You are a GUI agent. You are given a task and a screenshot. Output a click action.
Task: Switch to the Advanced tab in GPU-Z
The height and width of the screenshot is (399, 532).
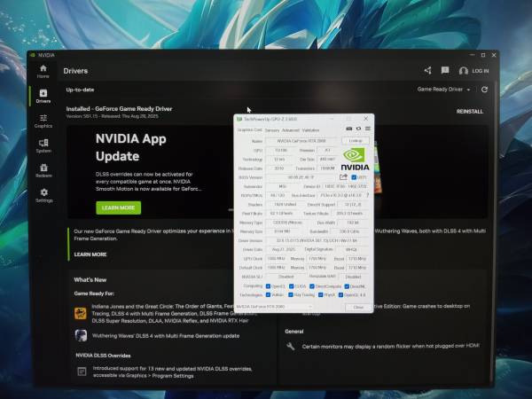(290, 129)
